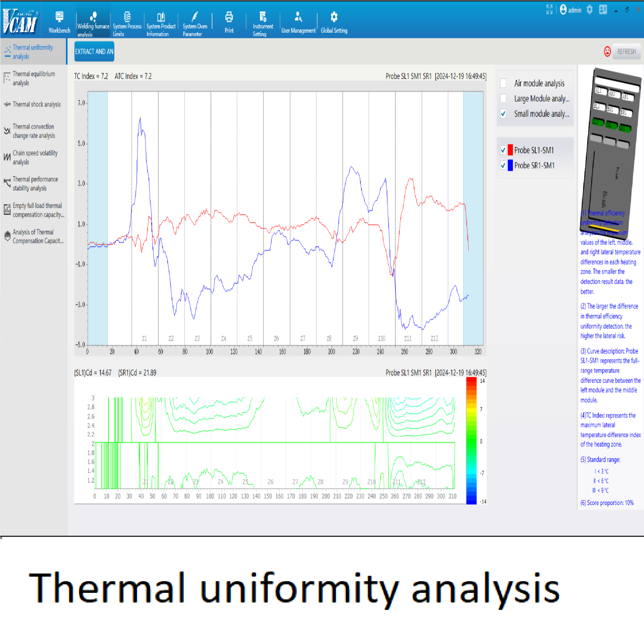Image resolution: width=644 pixels, height=644 pixels.
Task: Toggle Probe SR1-SM1 curve checkbox
Action: coord(503,165)
